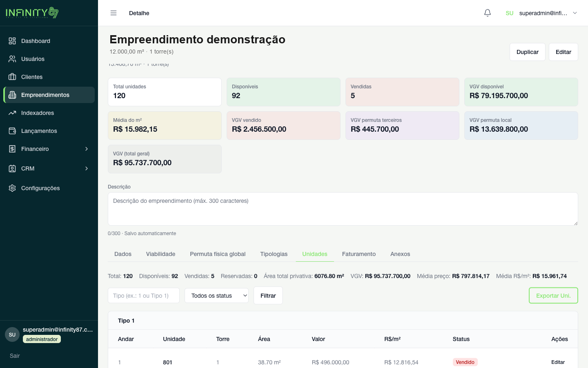The height and width of the screenshot is (368, 588).
Task: Toggle the hamburger menu icon
Action: [114, 13]
